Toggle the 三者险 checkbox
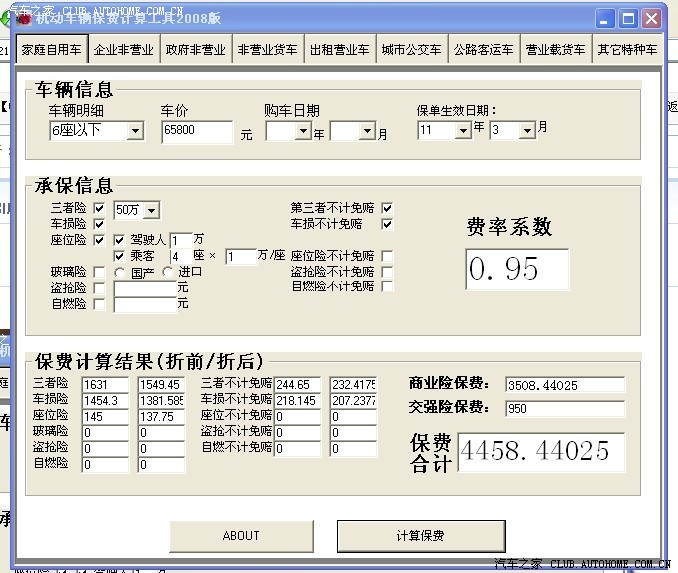The width and height of the screenshot is (678, 573). 99,208
